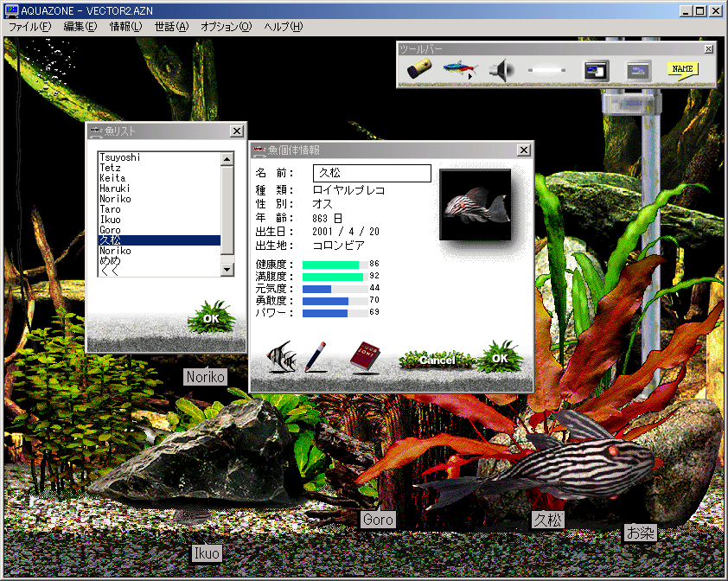
Task: Close the 魚個体情報 window
Action: 524,150
